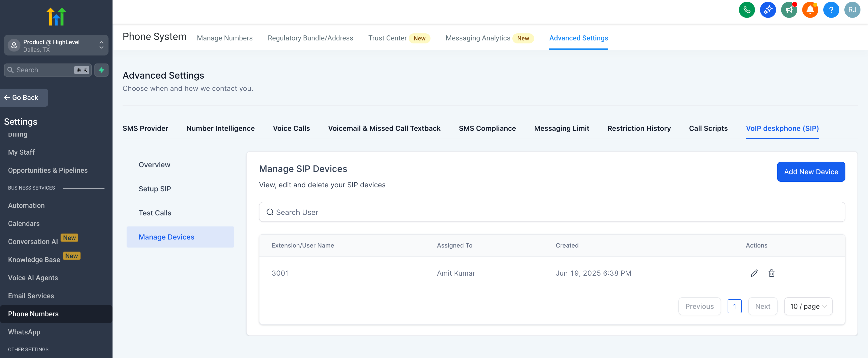Switch to the SMS Compliance tab
Viewport: 868px width, 358px height.
[487, 128]
